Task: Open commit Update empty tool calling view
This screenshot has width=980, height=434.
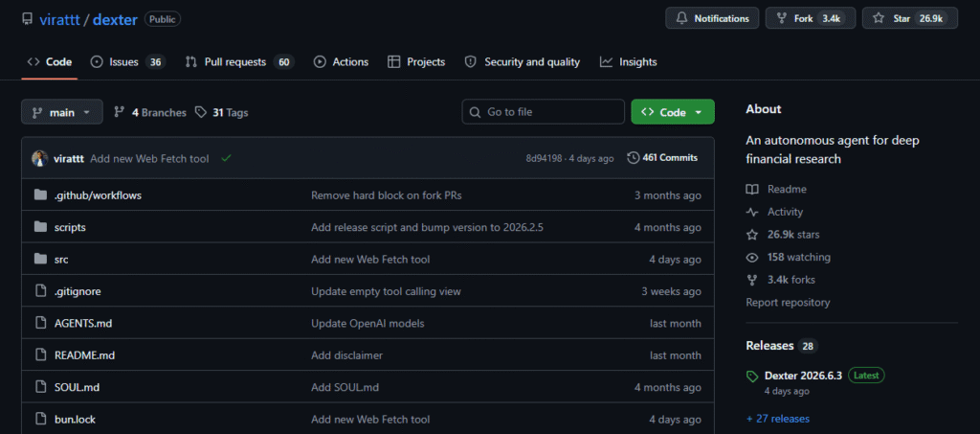Action: (386, 291)
